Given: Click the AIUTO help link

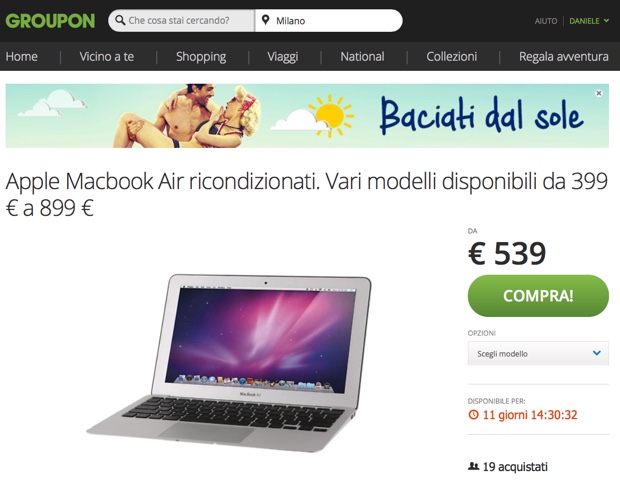Looking at the screenshot, I should [x=546, y=21].
